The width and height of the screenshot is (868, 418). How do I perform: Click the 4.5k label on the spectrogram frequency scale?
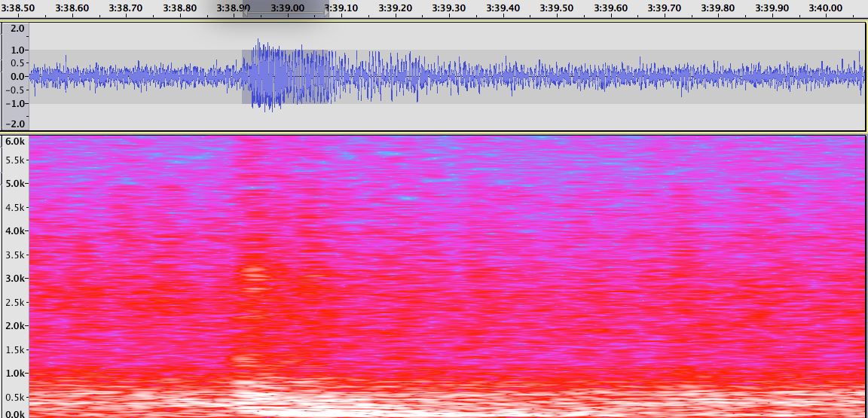point(14,207)
